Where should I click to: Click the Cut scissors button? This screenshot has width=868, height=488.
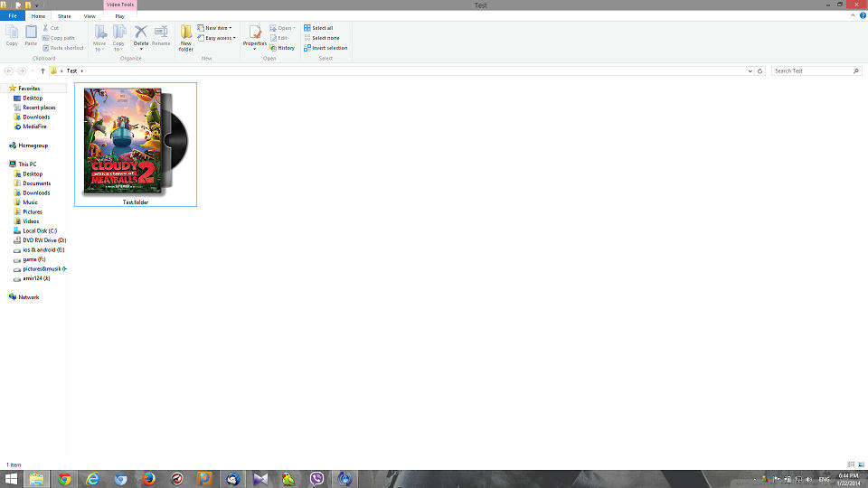51,28
